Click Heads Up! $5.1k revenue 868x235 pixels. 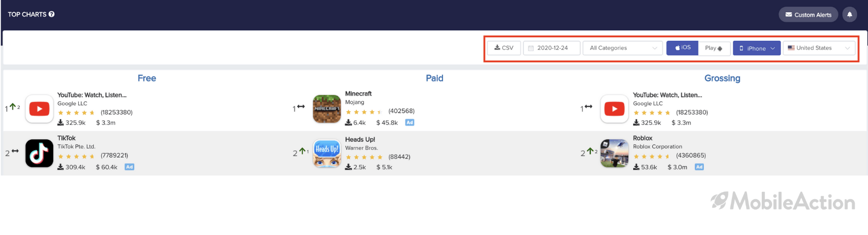coord(384,167)
